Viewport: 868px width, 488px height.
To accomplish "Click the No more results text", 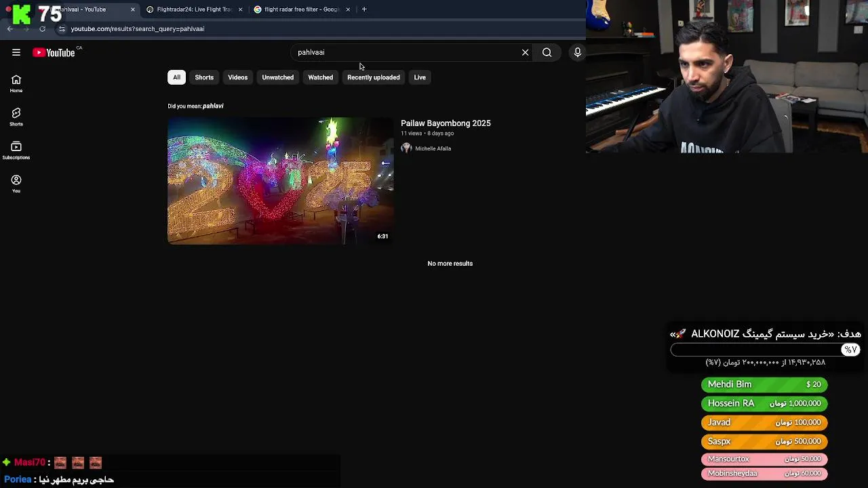I will click(x=450, y=264).
